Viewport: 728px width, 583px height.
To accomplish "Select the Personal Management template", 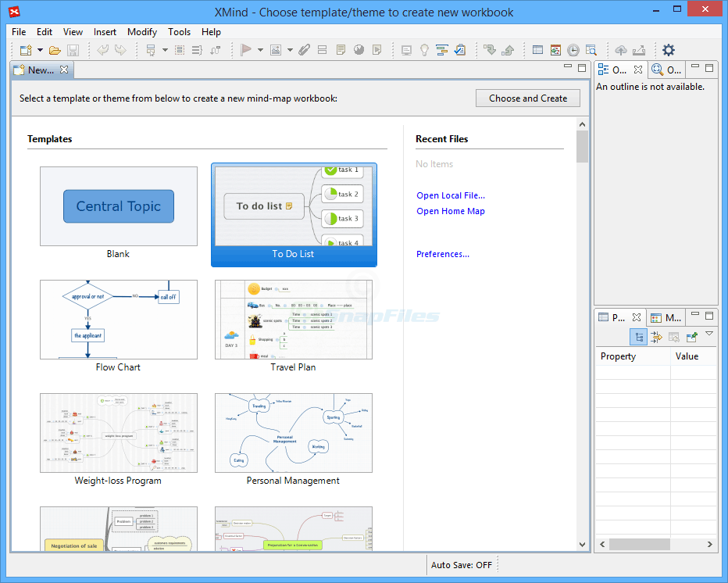I will (x=294, y=433).
